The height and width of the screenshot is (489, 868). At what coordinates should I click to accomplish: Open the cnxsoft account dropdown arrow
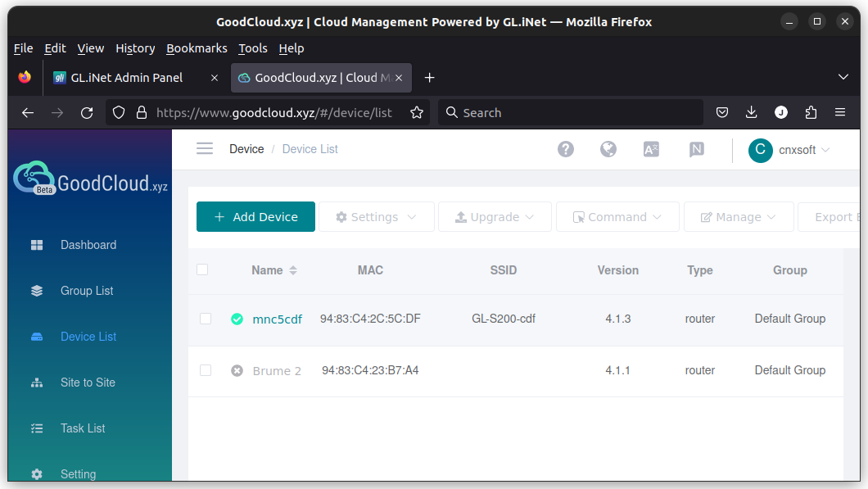tap(825, 150)
